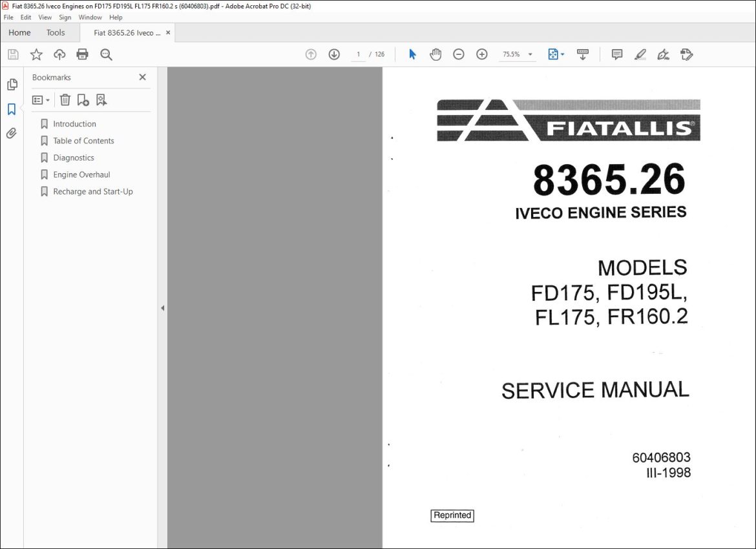Select the Highlight text tool
756x549 pixels.
coord(640,54)
